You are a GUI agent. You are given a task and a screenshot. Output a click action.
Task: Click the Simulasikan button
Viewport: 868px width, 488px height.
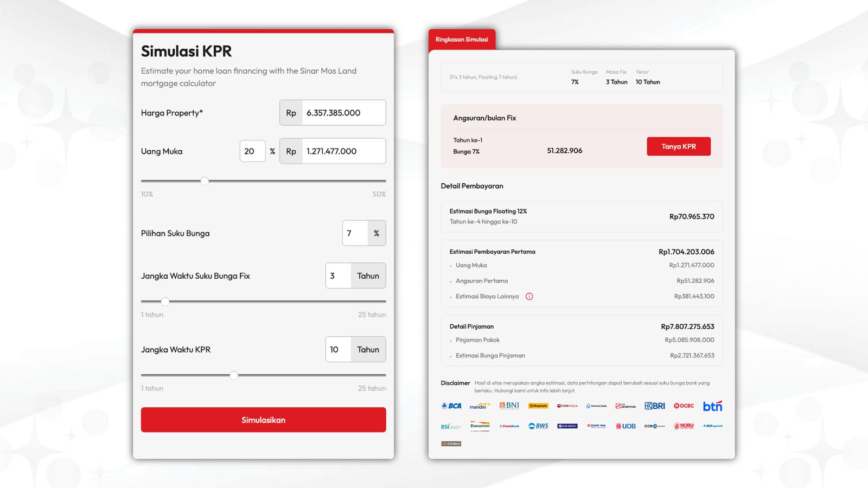pos(264,420)
